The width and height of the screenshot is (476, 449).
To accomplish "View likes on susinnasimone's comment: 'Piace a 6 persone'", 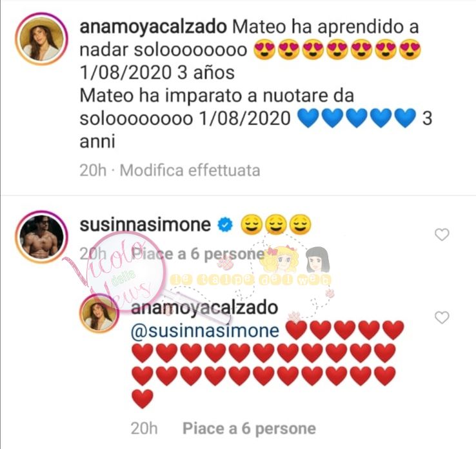I will pos(198,254).
